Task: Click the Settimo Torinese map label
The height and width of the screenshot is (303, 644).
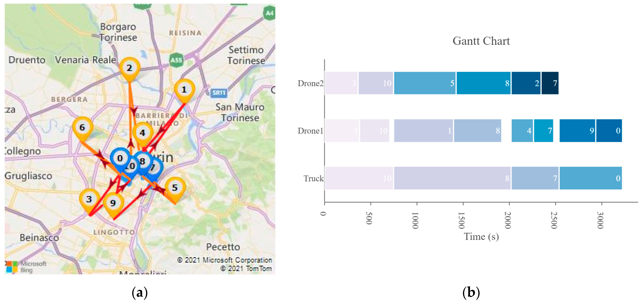Action: [246, 55]
